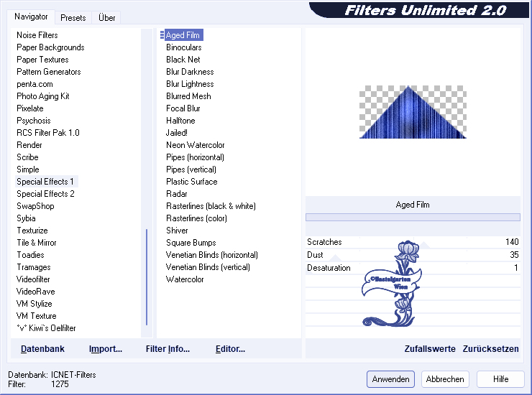This screenshot has height=395, width=532.
Task: Select VideoRave category
Action: pyautogui.click(x=36, y=292)
